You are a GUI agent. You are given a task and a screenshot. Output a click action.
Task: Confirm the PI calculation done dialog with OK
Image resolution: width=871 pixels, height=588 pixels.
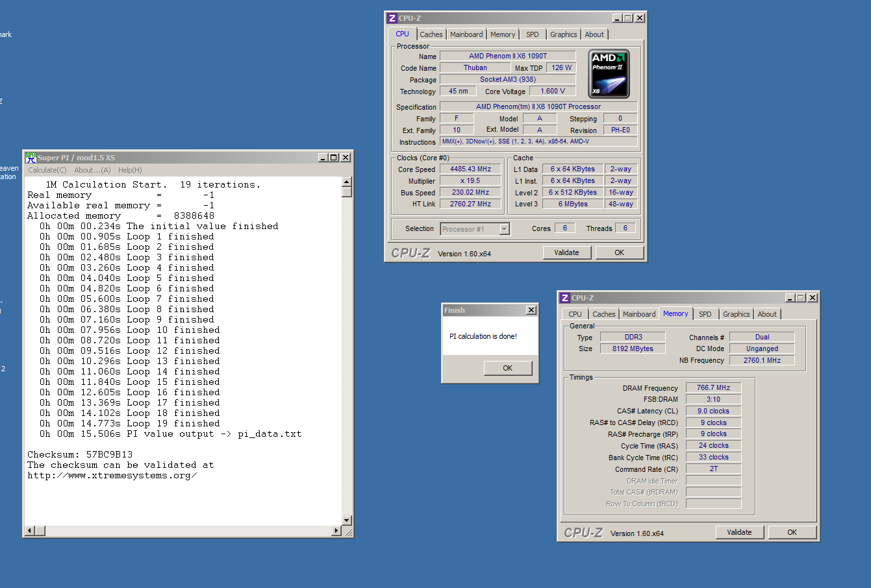508,368
